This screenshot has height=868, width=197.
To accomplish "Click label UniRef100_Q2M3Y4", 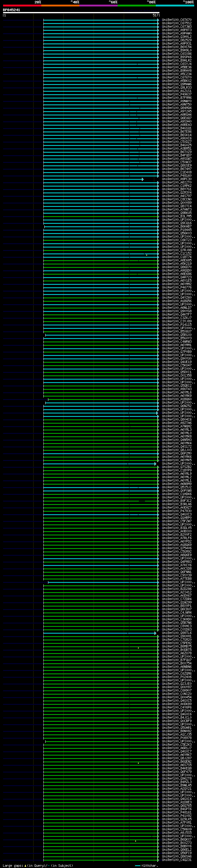I will [176, 193].
